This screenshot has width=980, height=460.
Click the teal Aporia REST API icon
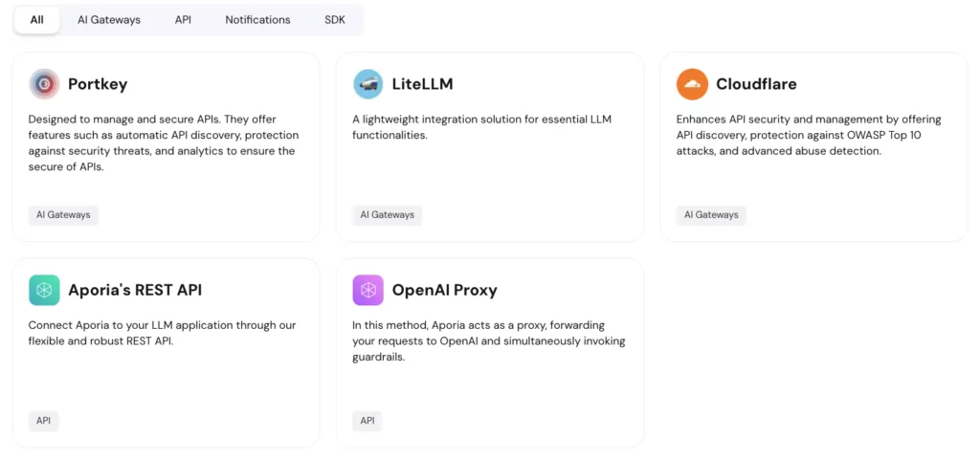[x=44, y=290]
